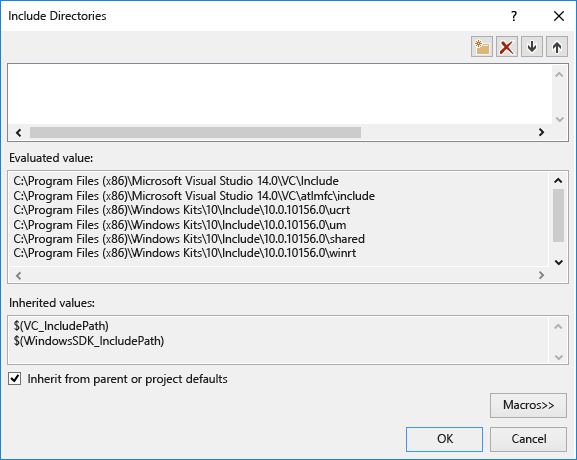Click edit box scroll left arrow
The width and height of the screenshot is (577, 460).
tap(19, 132)
